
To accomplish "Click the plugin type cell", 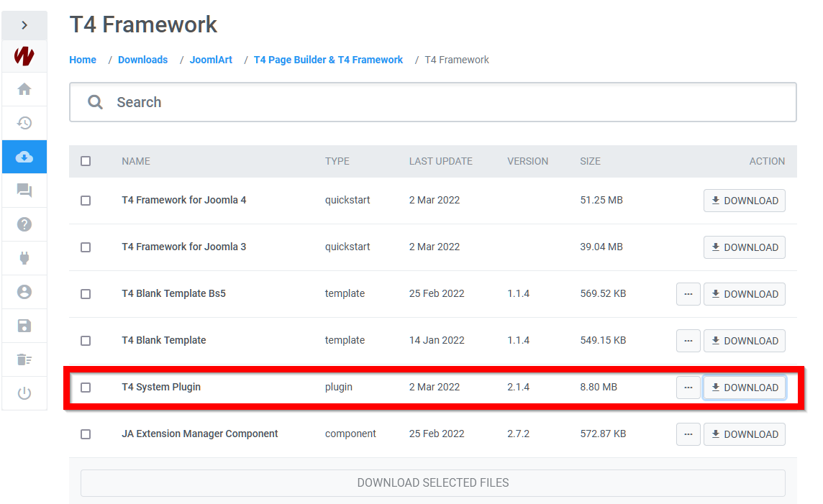I will [339, 387].
